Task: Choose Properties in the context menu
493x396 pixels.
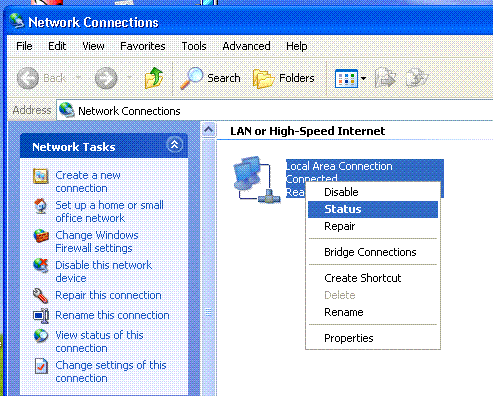Action: pyautogui.click(x=373, y=338)
